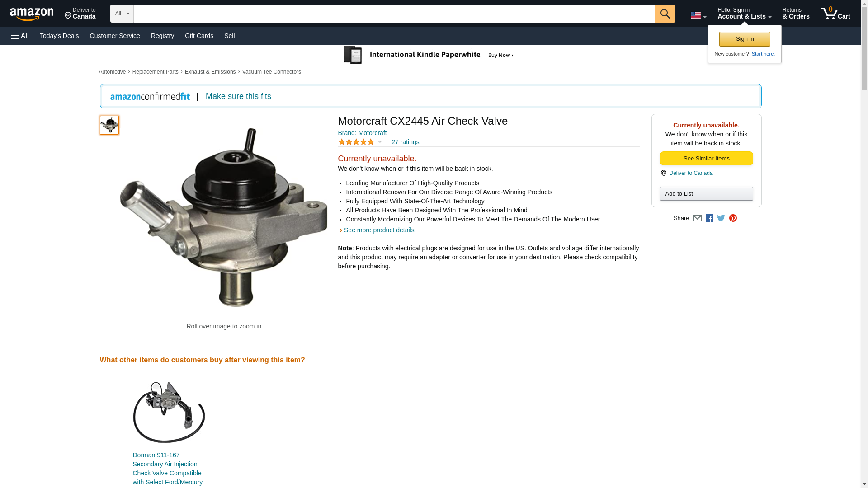Click the search magnifier Go button
This screenshot has height=488, width=868.
tap(665, 14)
